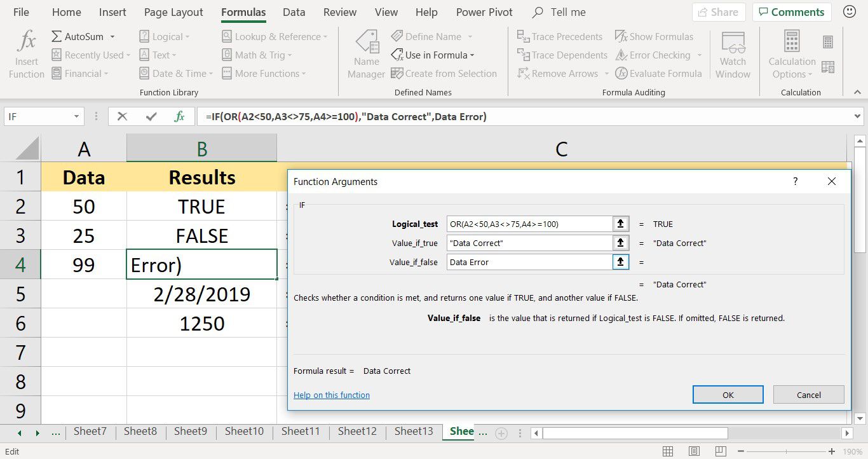Collapse dialog via Value_if_false range button

tap(621, 262)
